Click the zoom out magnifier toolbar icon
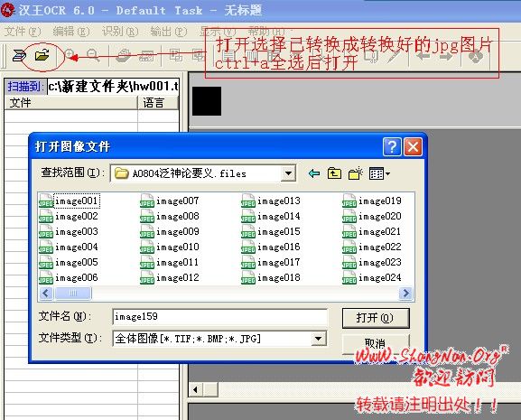This screenshot has width=521, height=420. pos(92,55)
